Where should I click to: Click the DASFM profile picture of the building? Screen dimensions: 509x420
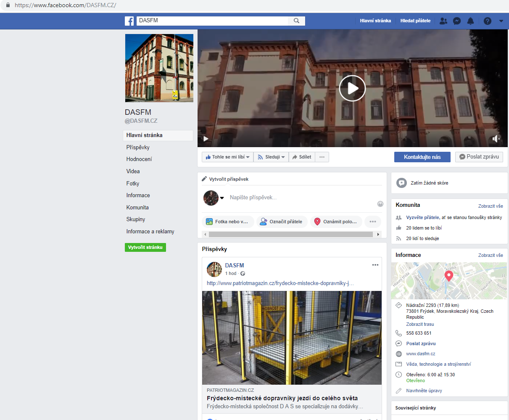click(159, 68)
